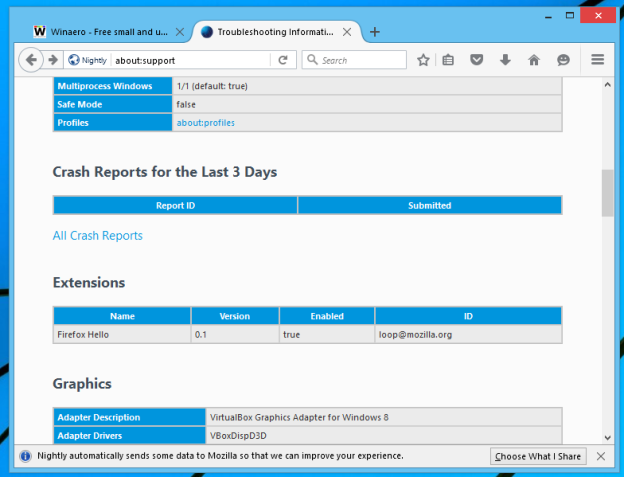Click the Choose What I Share button
Screen dimensions: 624x477
pos(538,456)
